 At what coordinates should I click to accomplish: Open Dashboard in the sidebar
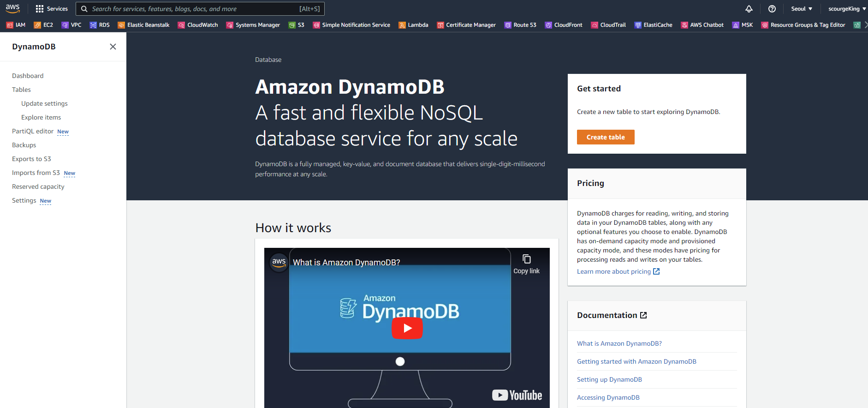click(28, 76)
